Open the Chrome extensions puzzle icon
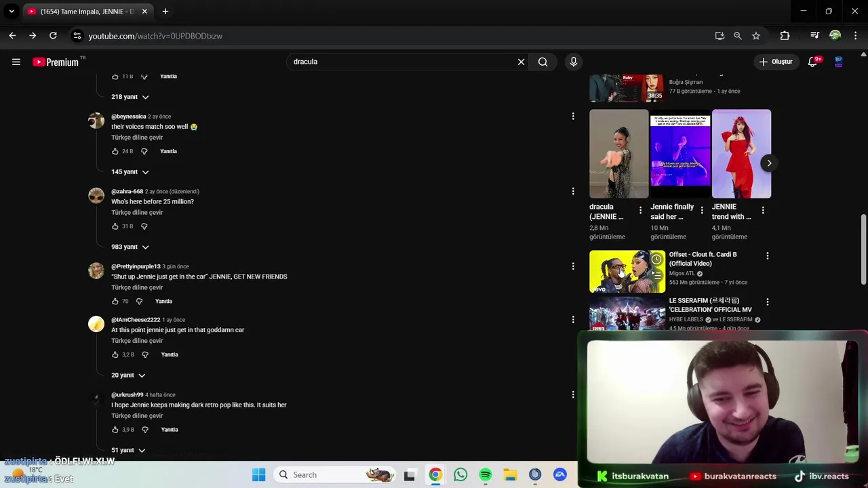Viewport: 868px width, 488px height. 785,36
